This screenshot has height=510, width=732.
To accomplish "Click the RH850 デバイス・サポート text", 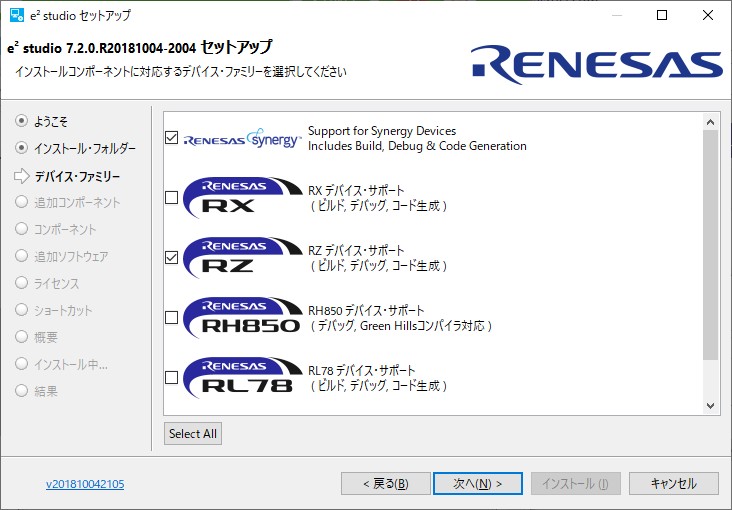I will pos(366,311).
